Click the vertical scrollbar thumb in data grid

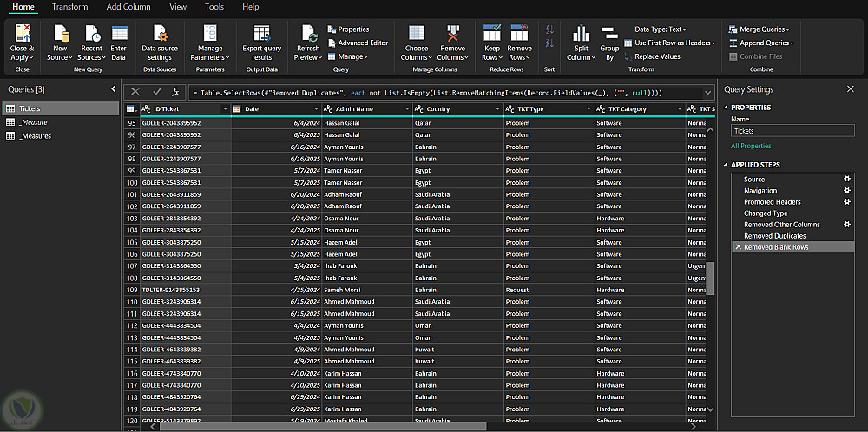pos(710,278)
